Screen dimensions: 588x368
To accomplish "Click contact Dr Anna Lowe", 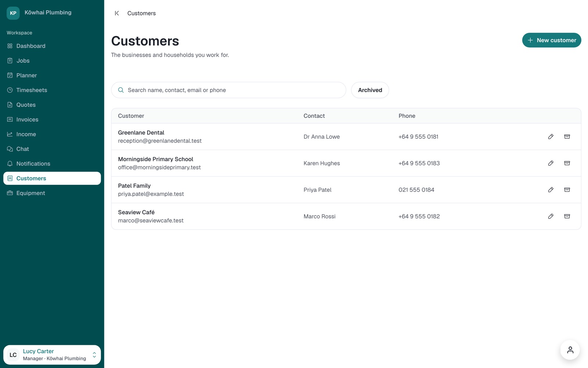I will click(x=322, y=137).
